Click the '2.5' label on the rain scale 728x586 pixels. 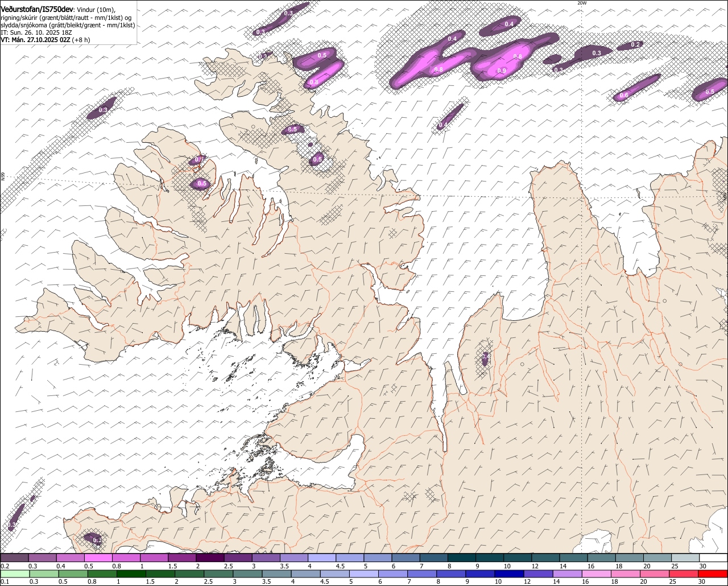click(208, 581)
